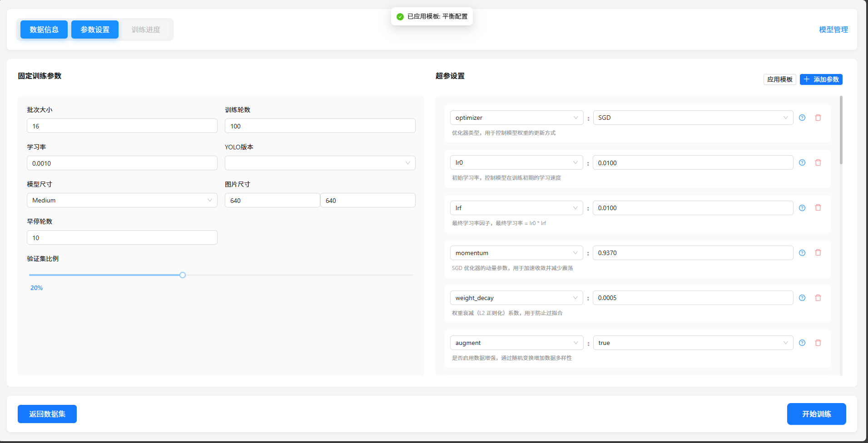Click help icon for lr0 parameter

point(802,162)
